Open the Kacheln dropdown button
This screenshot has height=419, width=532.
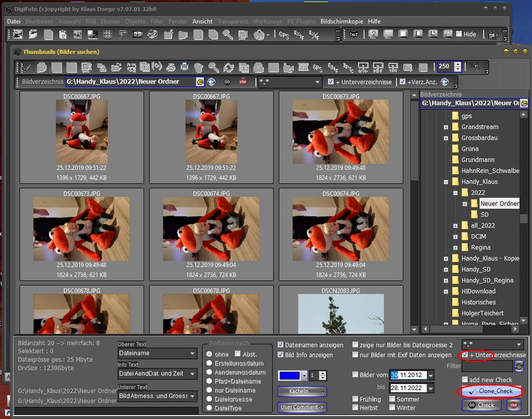pos(302,391)
